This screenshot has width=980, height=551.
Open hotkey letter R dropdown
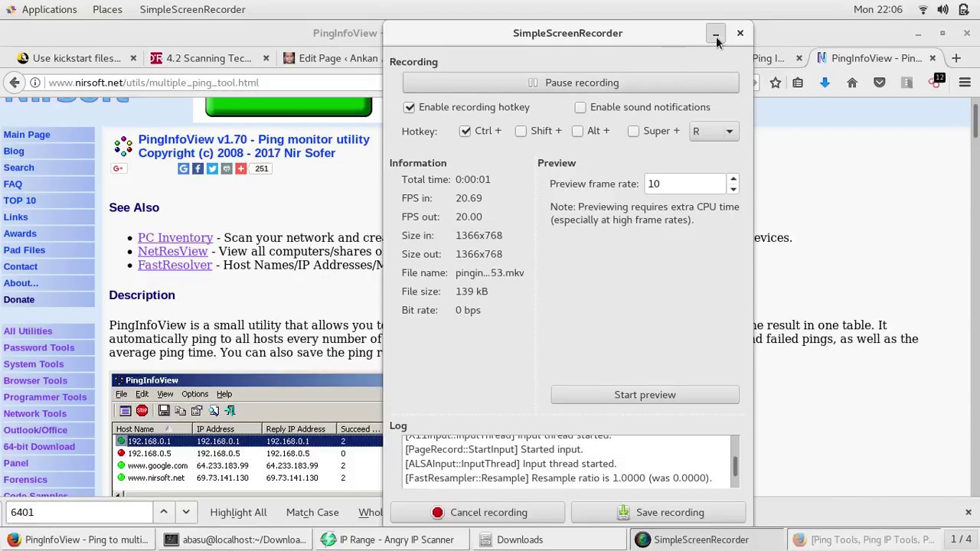click(714, 131)
